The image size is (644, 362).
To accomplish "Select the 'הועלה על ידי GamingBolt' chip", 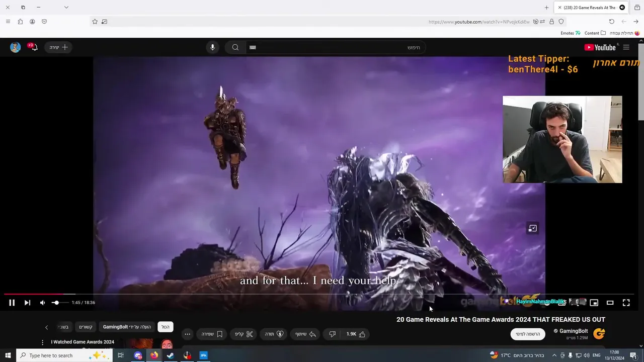I will click(127, 327).
